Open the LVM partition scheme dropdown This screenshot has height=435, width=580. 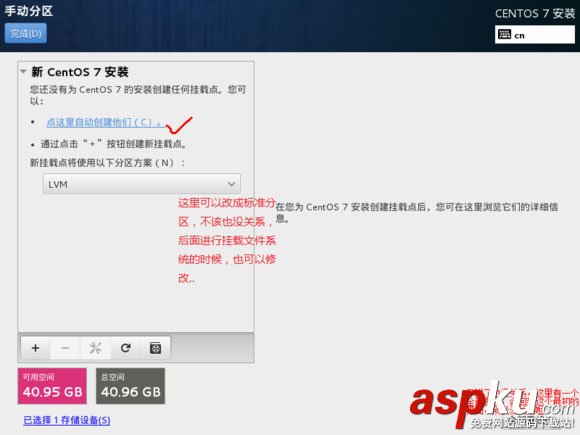tap(142, 184)
